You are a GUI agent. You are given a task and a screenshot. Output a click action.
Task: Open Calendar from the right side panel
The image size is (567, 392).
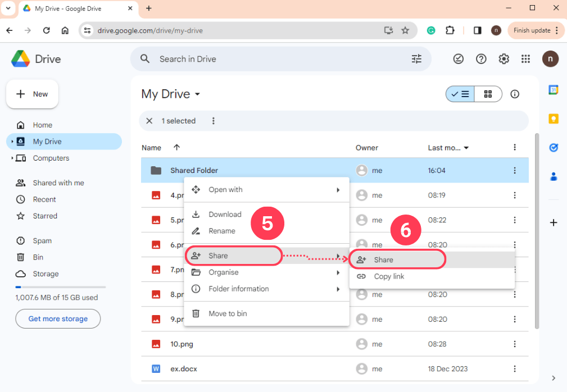click(x=554, y=89)
